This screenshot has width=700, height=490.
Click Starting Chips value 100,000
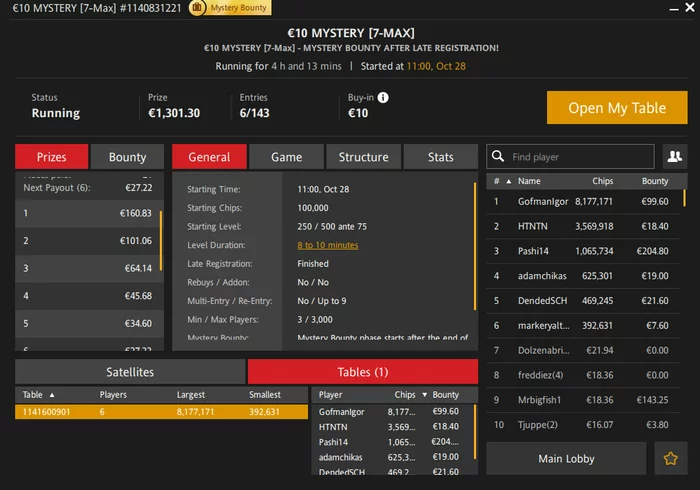pos(313,208)
